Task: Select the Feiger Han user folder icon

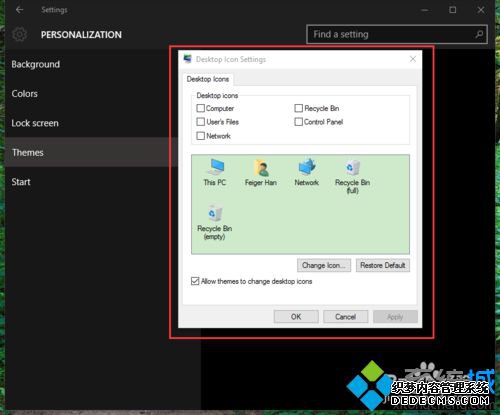Action: 261,172
